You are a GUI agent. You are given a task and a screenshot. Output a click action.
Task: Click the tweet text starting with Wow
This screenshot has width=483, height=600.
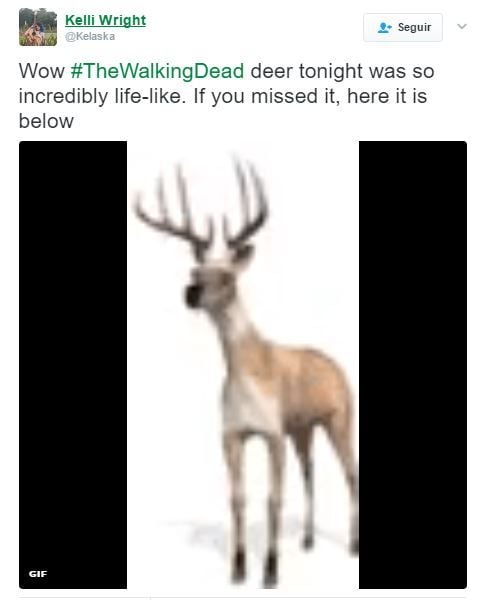coord(227,96)
